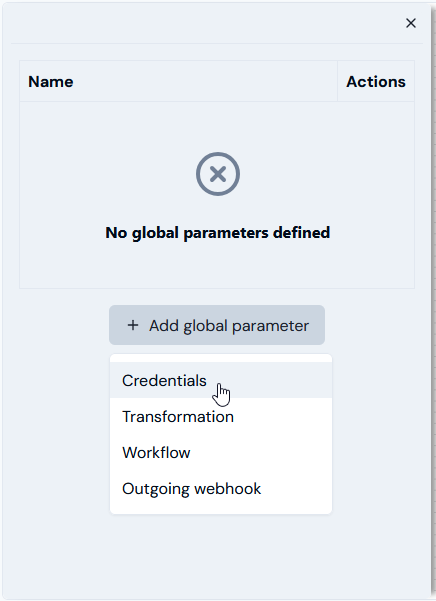Click the Credentials label text

[x=164, y=381]
